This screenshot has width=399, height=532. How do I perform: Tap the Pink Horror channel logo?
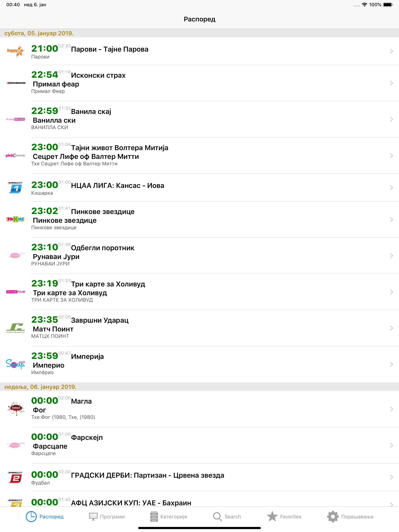(16, 409)
